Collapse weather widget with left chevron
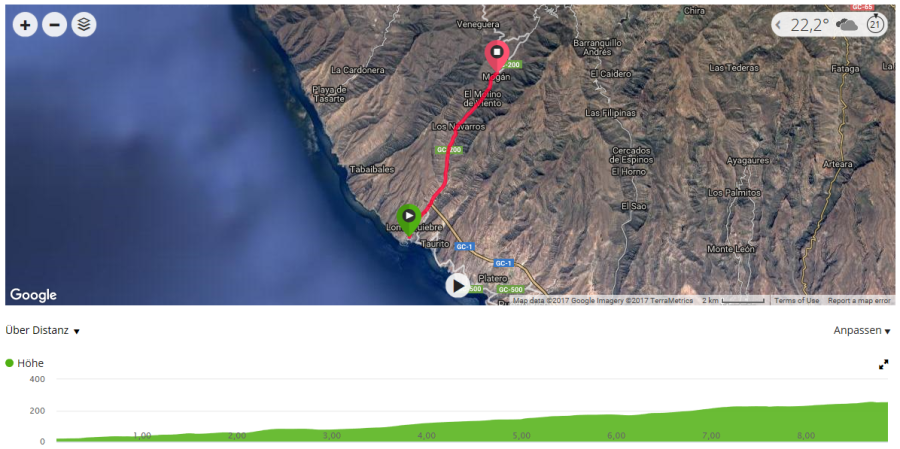 (x=778, y=25)
